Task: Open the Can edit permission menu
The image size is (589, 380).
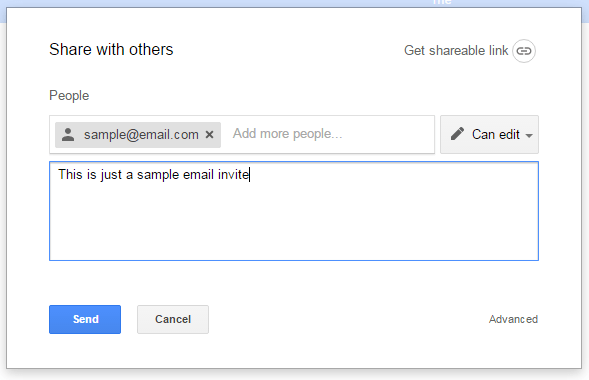Action: coord(489,134)
